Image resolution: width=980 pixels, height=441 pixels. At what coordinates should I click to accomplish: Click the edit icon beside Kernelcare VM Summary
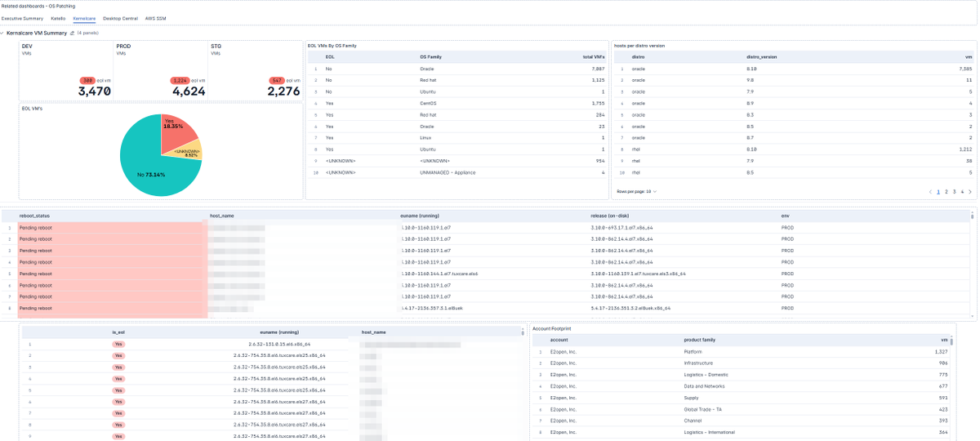[x=72, y=33]
